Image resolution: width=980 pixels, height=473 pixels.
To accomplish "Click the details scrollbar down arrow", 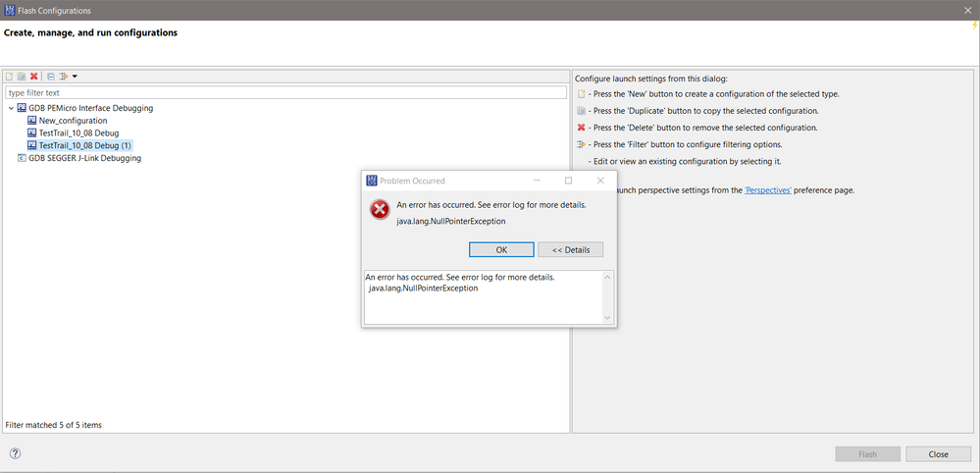I will tap(607, 318).
